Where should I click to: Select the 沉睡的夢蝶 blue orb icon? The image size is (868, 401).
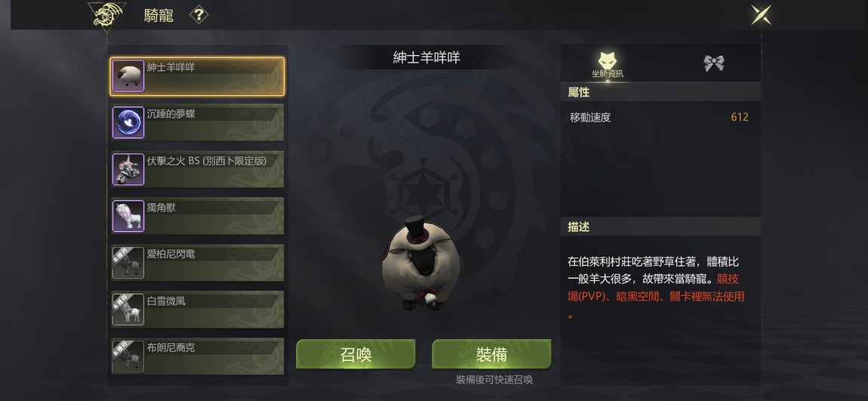(128, 122)
